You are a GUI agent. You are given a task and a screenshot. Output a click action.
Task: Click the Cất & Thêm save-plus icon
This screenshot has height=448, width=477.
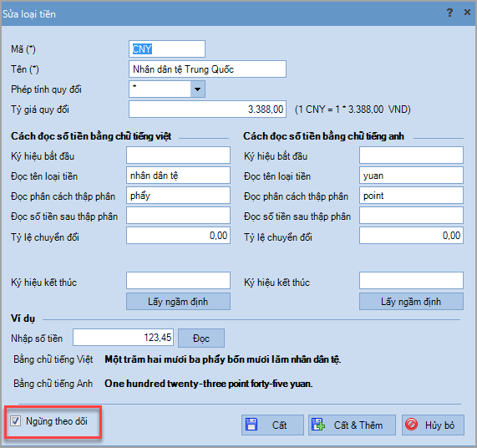pos(318,425)
